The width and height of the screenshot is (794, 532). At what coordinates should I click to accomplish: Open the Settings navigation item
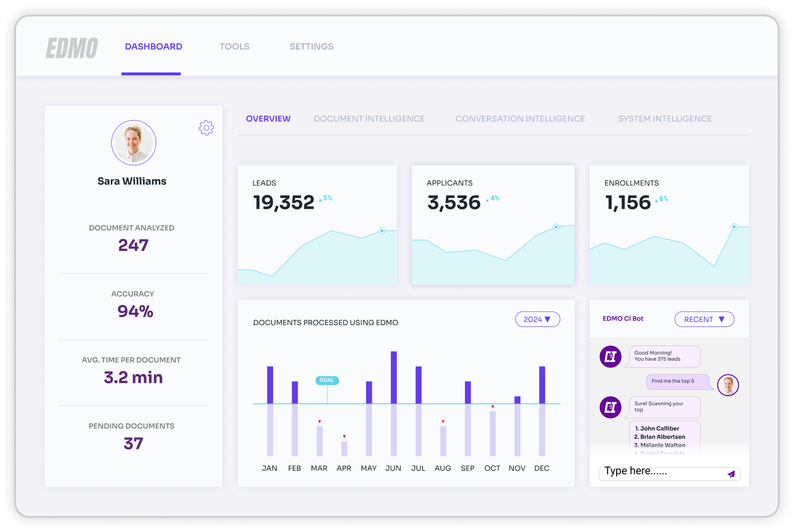[x=311, y=46]
